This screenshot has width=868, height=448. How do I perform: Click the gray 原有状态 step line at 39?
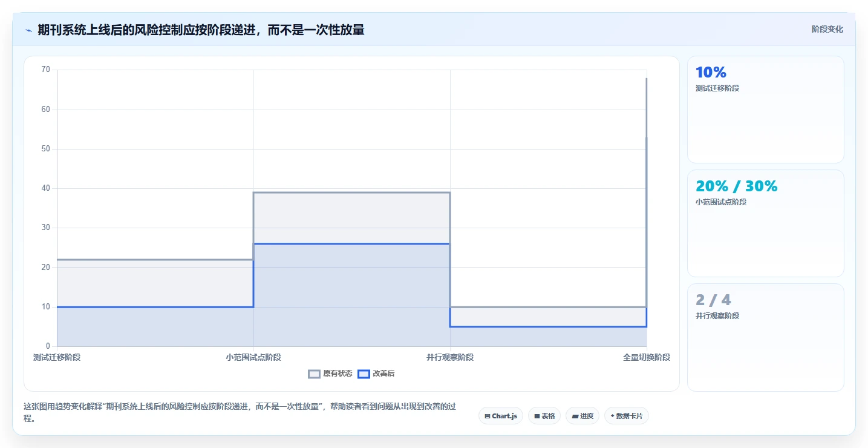click(351, 193)
